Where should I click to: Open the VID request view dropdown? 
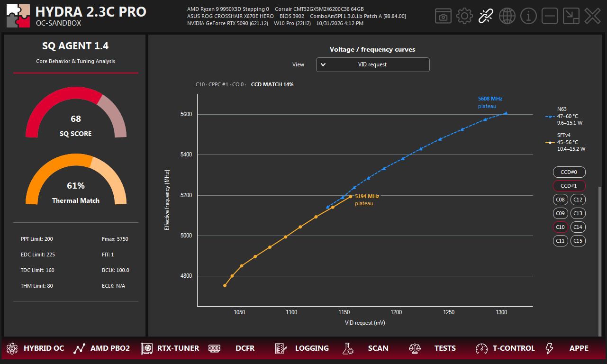[x=372, y=64]
